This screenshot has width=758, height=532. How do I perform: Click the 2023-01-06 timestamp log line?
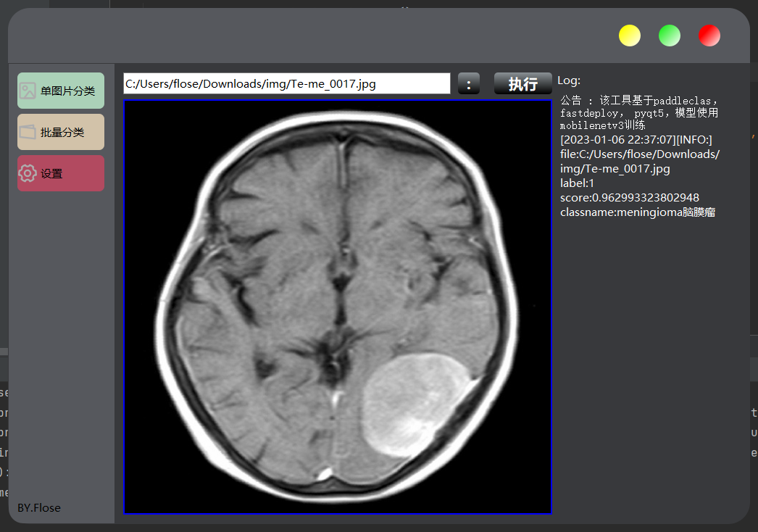coord(636,140)
